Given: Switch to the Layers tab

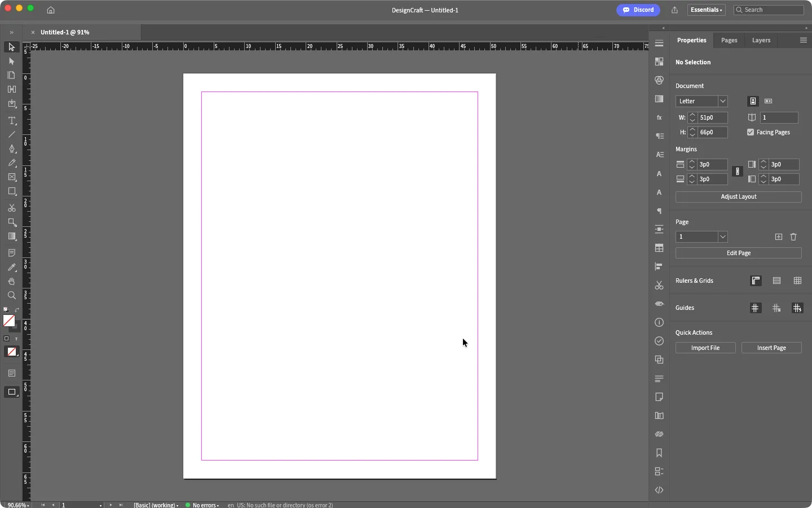Looking at the screenshot, I should pos(762,41).
